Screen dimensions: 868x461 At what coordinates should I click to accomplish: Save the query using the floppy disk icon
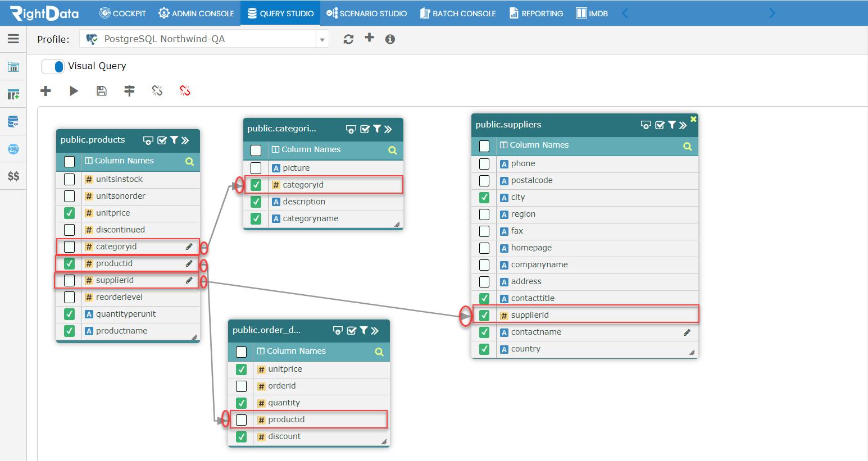click(x=102, y=90)
